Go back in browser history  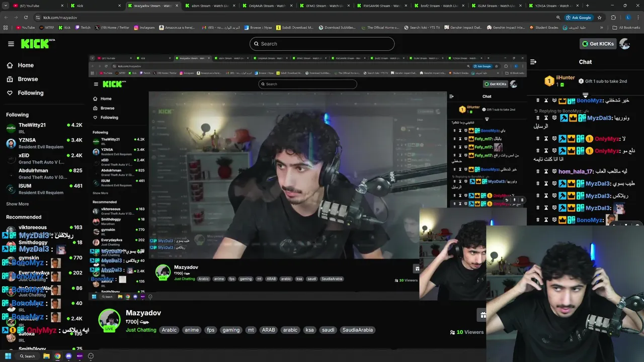[6, 17]
